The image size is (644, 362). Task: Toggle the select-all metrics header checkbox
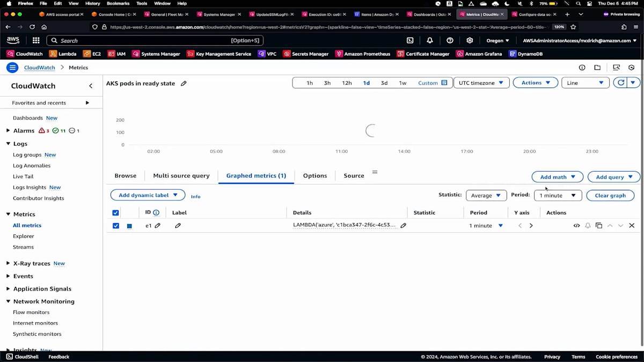115,213
